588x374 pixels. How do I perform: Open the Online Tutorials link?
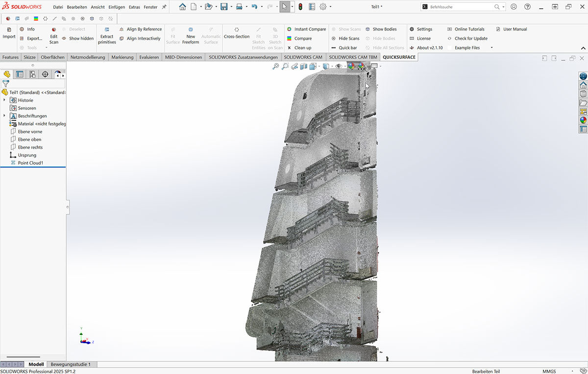point(469,29)
